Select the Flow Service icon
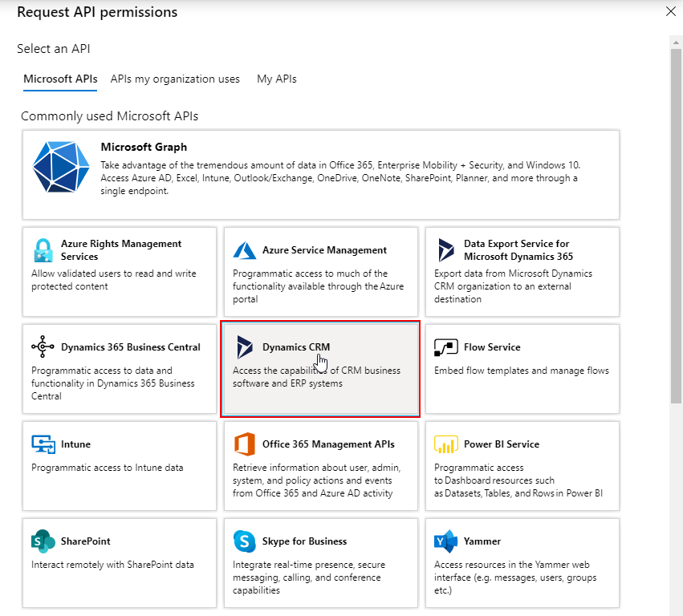 click(x=446, y=347)
